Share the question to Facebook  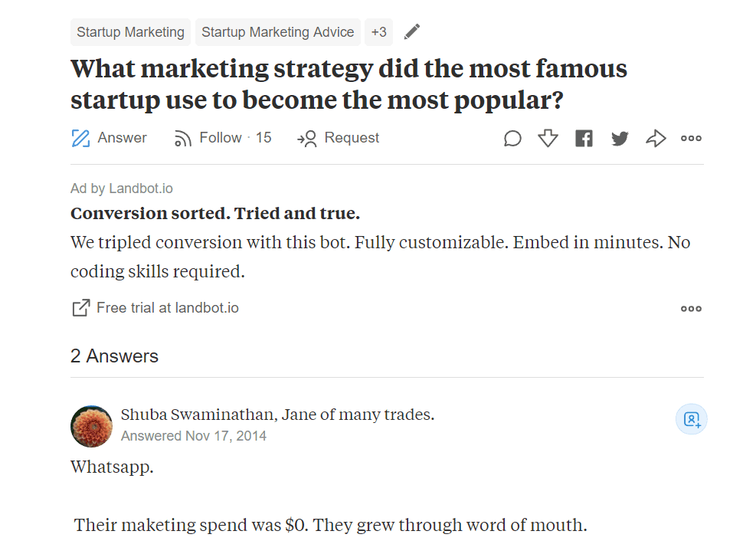pyautogui.click(x=584, y=138)
